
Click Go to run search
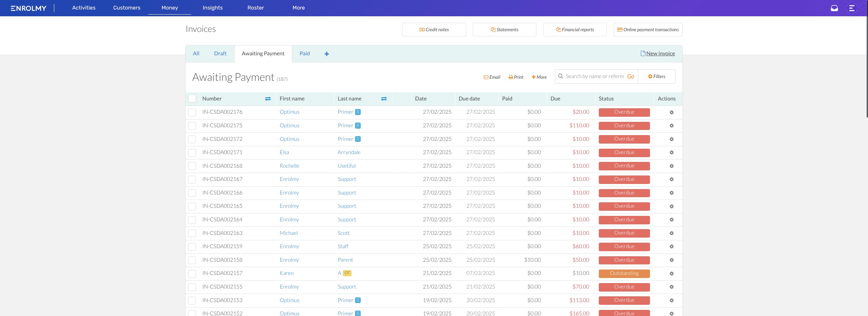630,76
